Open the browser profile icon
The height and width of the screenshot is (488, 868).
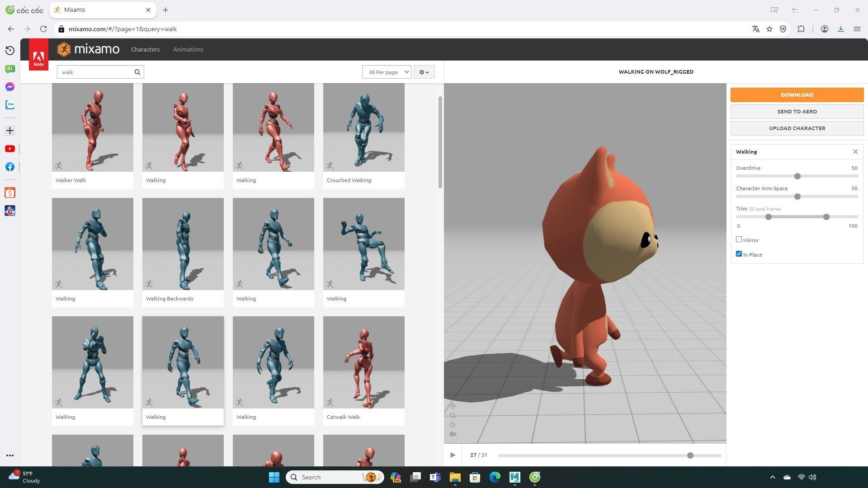coord(825,29)
